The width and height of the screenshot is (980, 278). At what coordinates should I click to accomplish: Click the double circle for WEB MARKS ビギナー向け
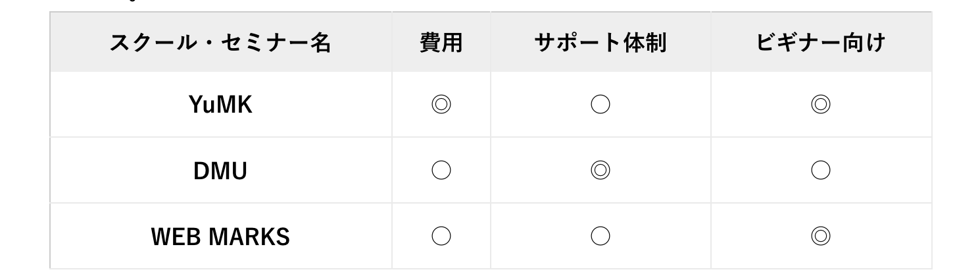(x=820, y=236)
